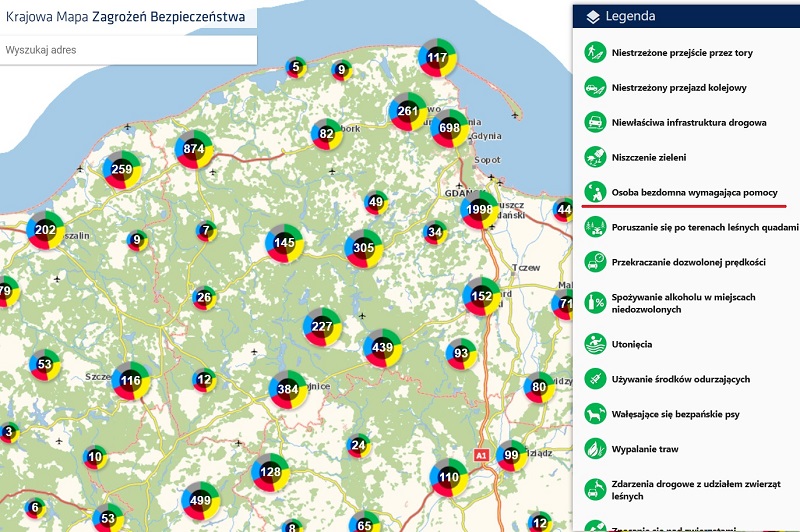
Task: Click the Krajowa Mapa Zagrożeń Bezpieczeństwa title
Action: pyautogui.click(x=125, y=17)
